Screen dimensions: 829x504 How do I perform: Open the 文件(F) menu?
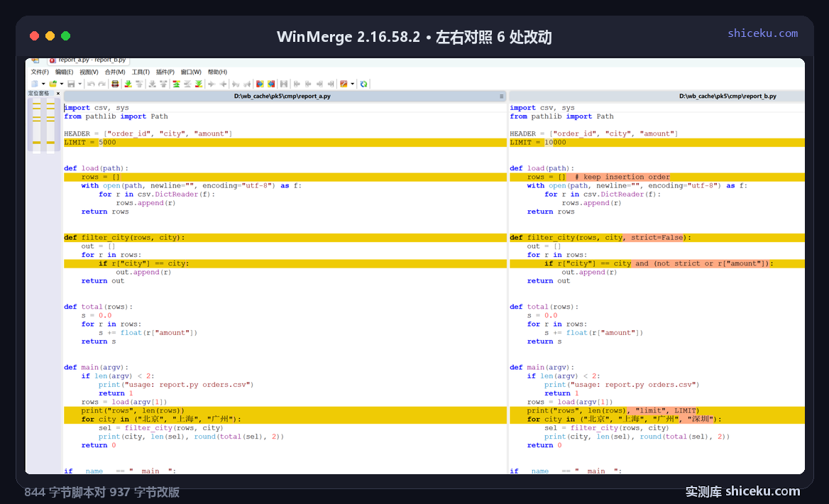click(x=40, y=72)
